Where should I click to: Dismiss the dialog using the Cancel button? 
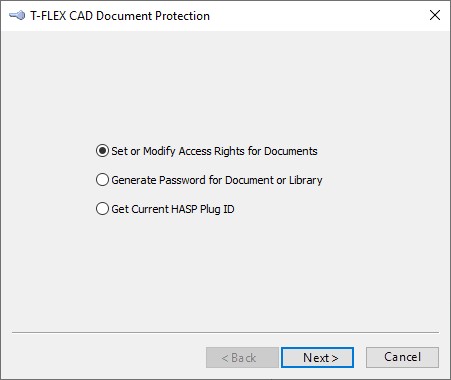pos(402,357)
